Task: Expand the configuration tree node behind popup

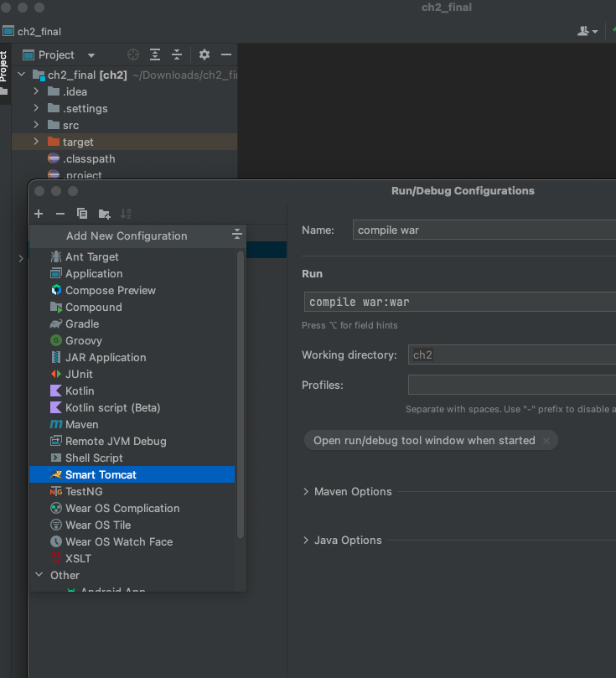Action: coord(21,259)
